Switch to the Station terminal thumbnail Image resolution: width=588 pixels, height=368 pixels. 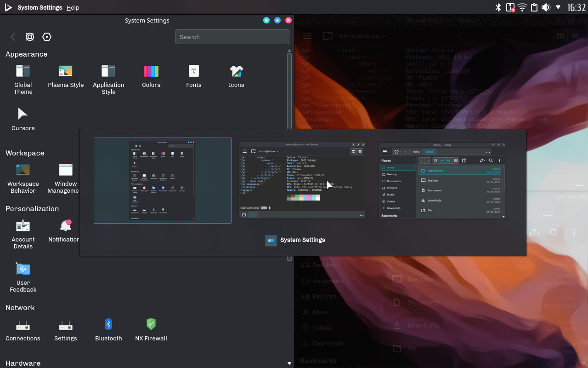click(302, 179)
